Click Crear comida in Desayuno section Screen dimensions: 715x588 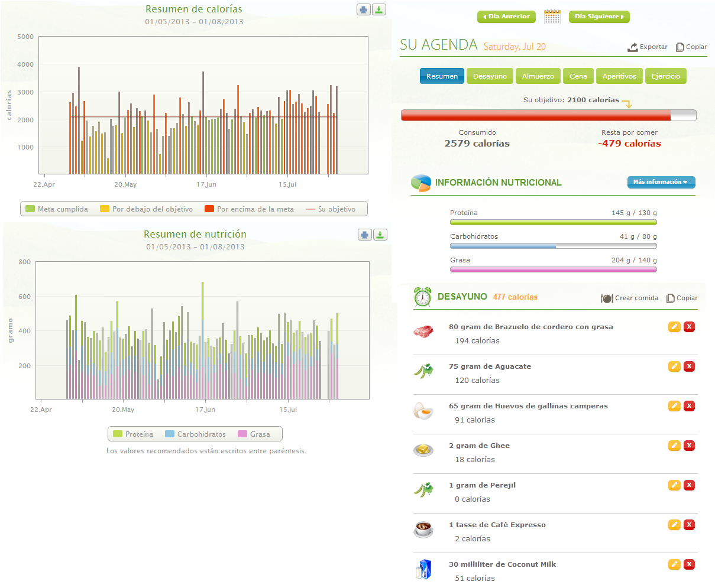coord(629,298)
